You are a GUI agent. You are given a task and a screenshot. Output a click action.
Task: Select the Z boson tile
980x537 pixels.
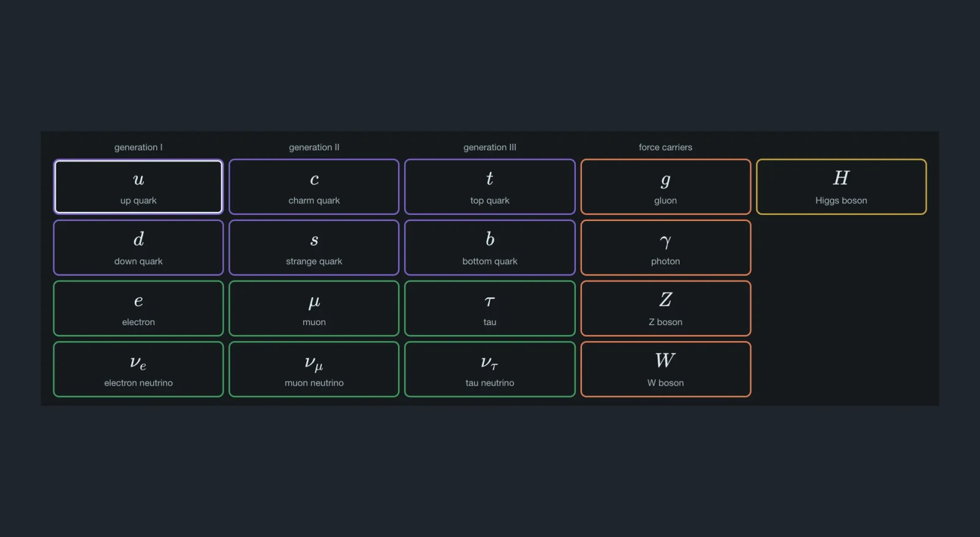click(x=666, y=308)
